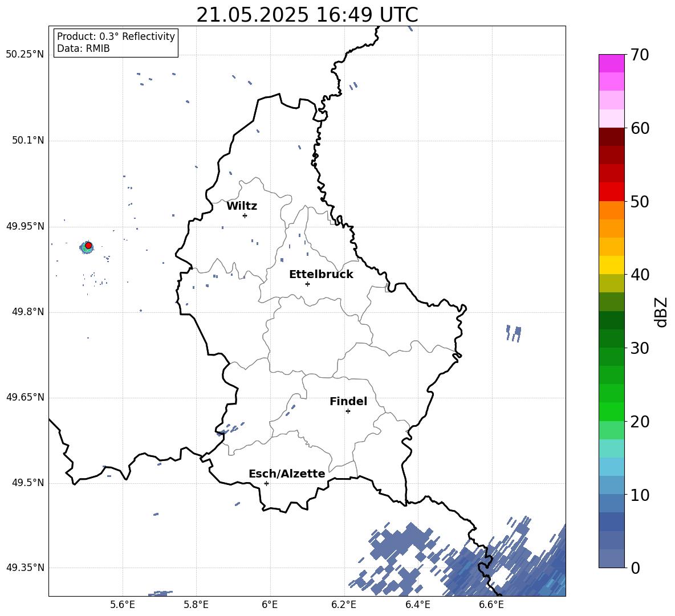This screenshot has height=616, width=675.
Task: Click the 6.6°E longitude tick label
Action: [491, 605]
